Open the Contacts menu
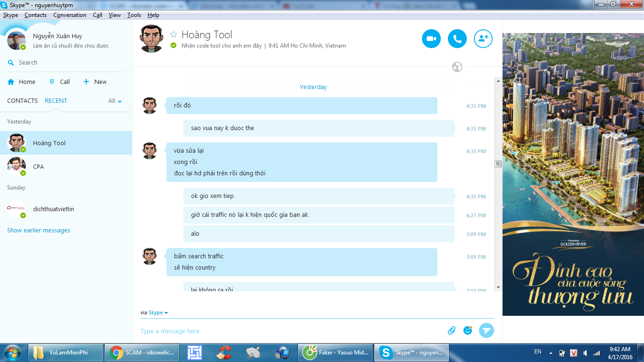Screen dimensions: 644x362 click(x=35, y=15)
